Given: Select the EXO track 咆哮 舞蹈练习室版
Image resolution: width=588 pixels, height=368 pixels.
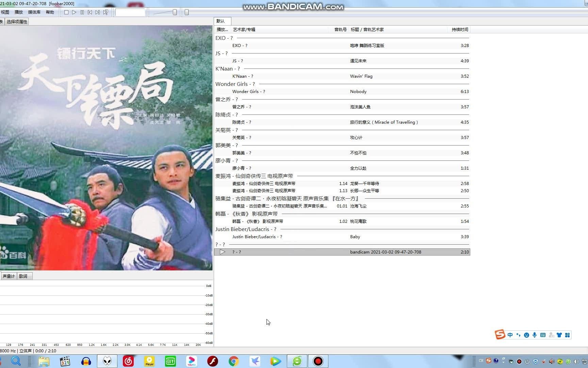Looking at the screenshot, I should click(x=342, y=45).
